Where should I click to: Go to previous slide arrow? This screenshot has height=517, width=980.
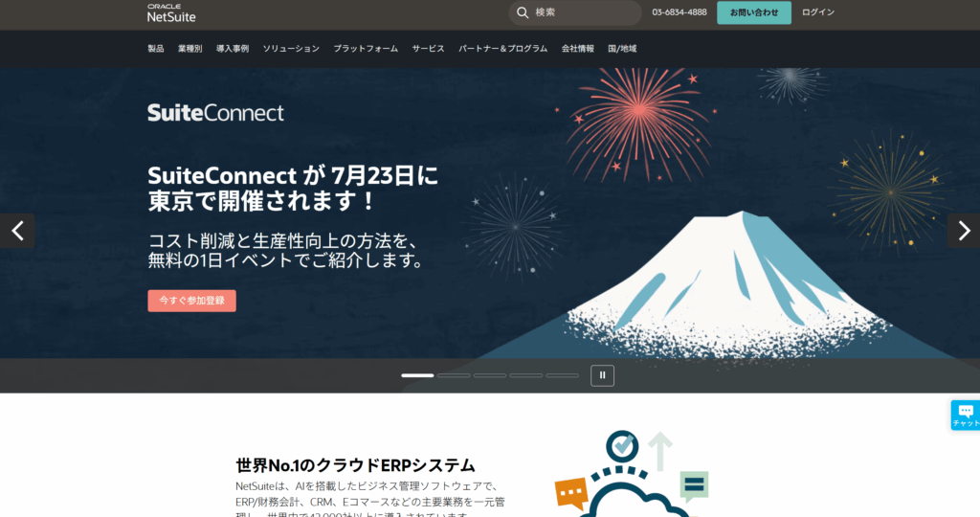click(17, 231)
